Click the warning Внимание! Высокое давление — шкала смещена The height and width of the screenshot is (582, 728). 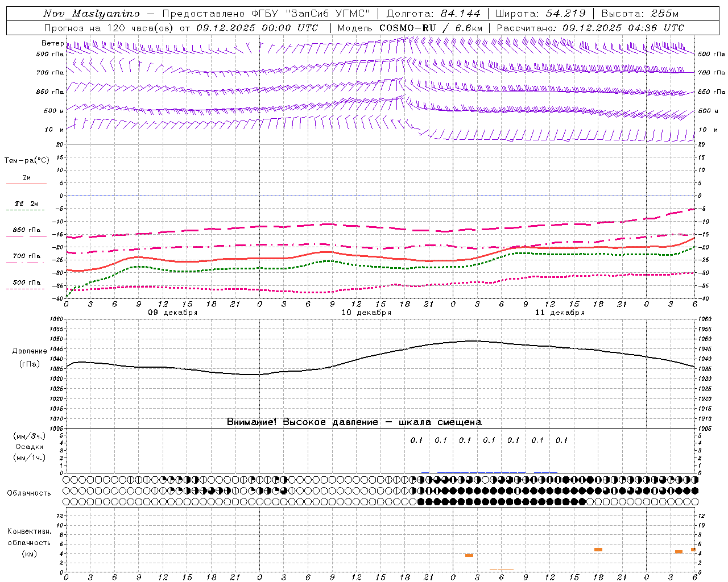click(354, 422)
